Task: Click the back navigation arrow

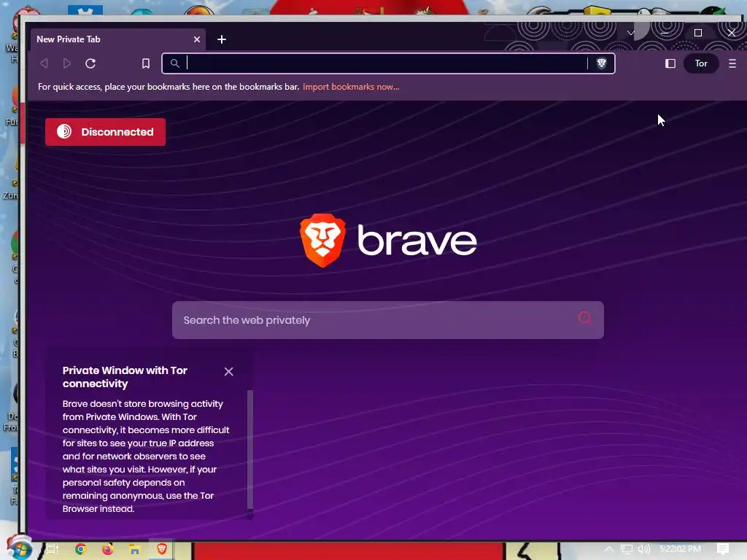Action: (x=44, y=63)
